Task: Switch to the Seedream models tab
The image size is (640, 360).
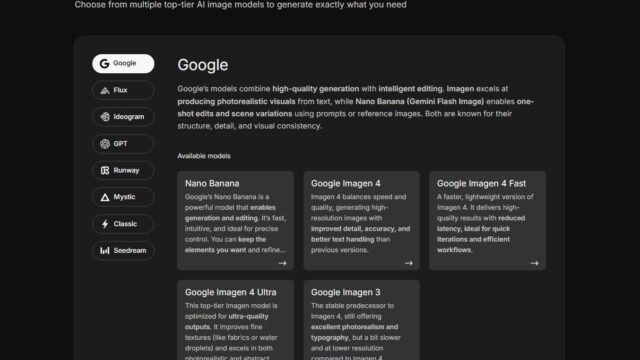Action: (123, 250)
